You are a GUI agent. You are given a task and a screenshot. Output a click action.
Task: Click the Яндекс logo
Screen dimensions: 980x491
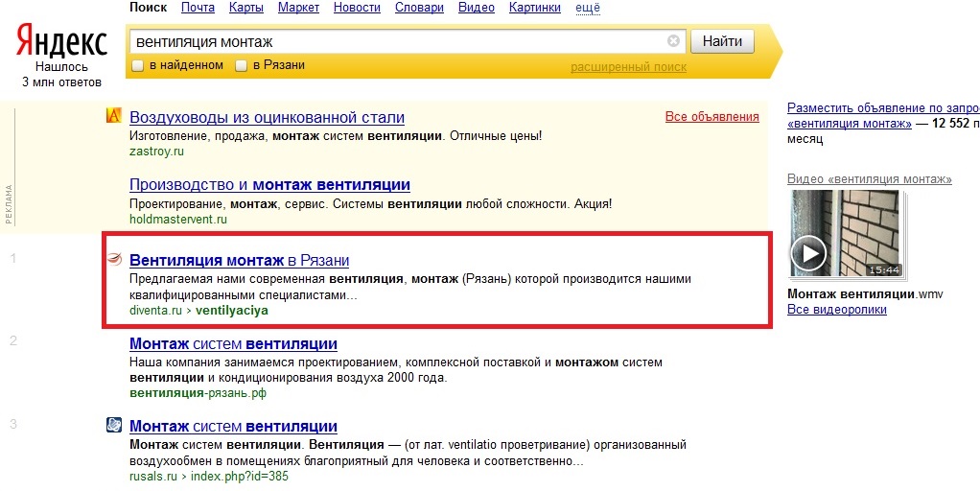click(61, 40)
